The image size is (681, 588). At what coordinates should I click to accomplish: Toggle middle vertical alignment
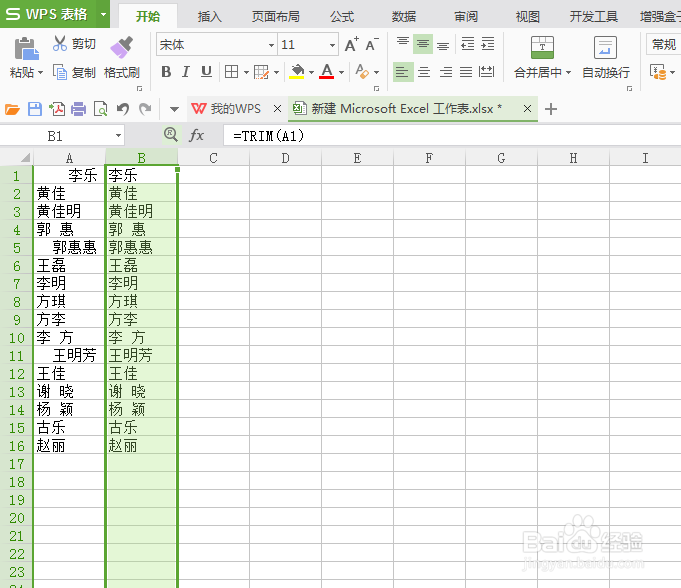pyautogui.click(x=423, y=44)
